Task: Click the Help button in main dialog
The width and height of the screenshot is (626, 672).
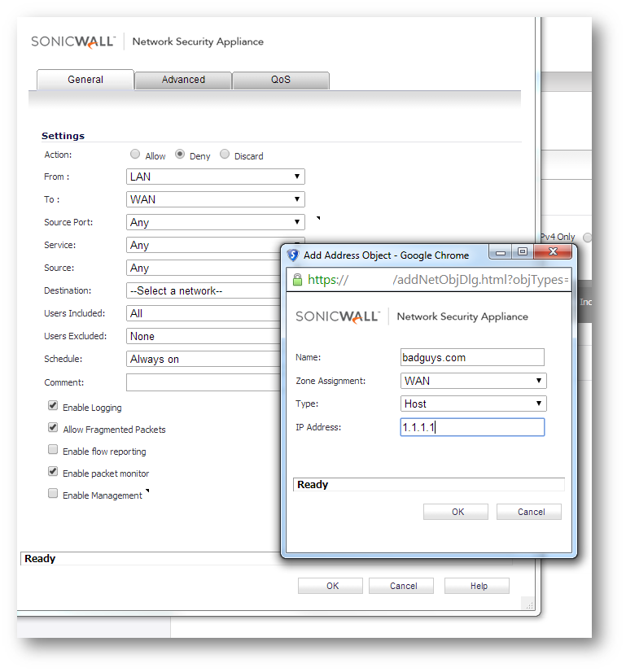Action: pyautogui.click(x=478, y=586)
